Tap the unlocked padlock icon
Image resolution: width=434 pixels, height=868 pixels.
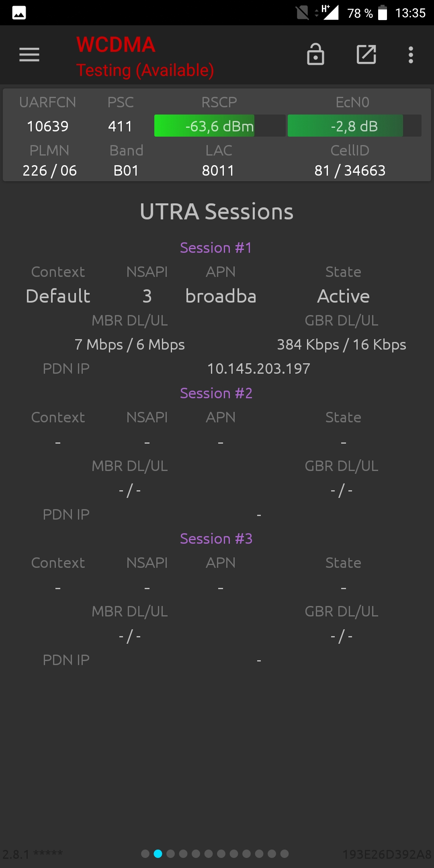point(315,54)
